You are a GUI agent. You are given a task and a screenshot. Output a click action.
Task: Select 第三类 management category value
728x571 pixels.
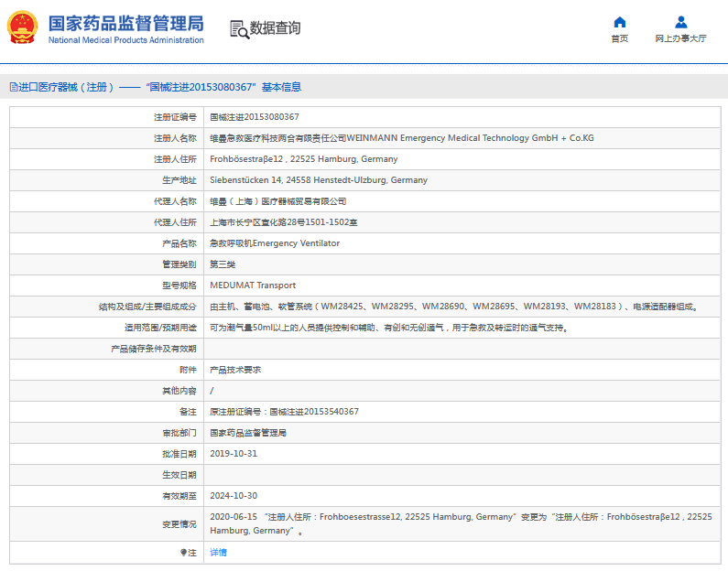coord(223,264)
